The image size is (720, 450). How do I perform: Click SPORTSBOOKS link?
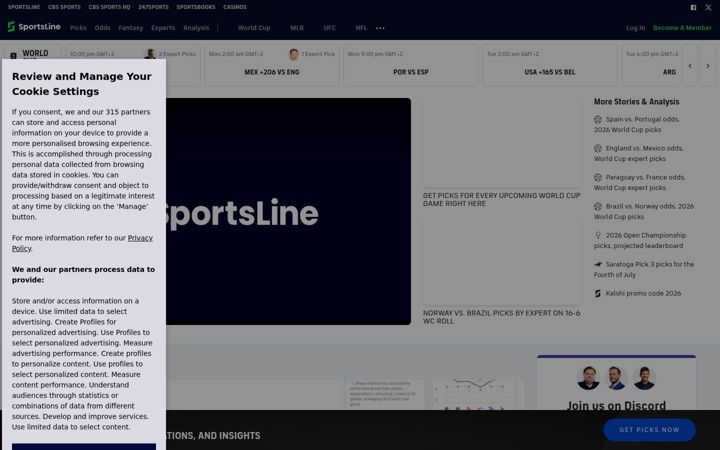pyautogui.click(x=196, y=7)
